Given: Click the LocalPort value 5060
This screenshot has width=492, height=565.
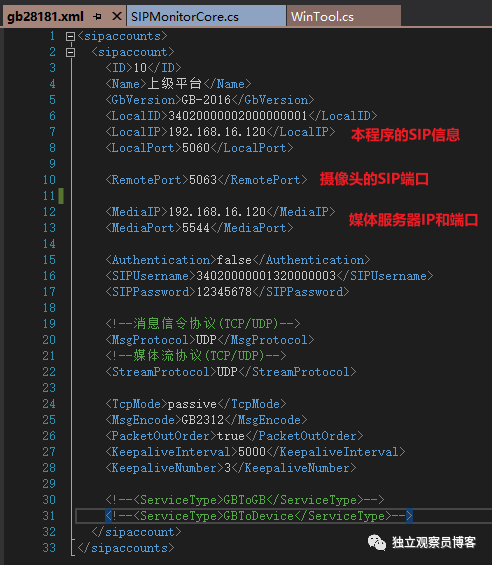Looking at the screenshot, I should pos(196,148).
